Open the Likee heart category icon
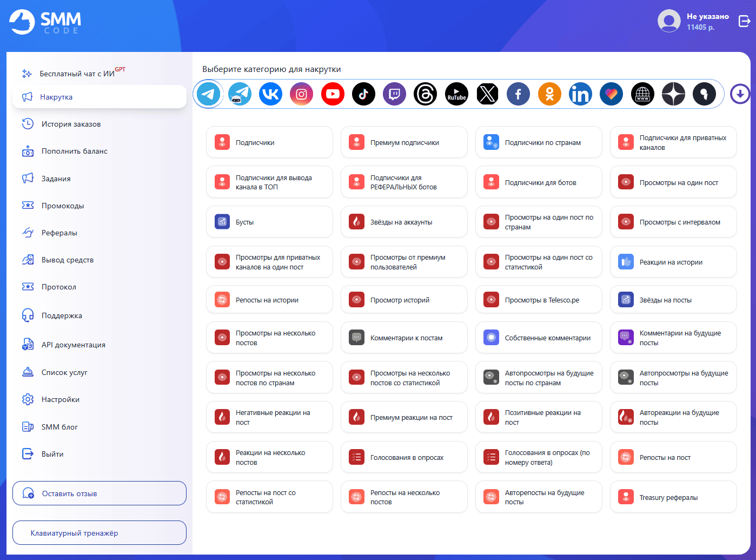 [x=611, y=94]
